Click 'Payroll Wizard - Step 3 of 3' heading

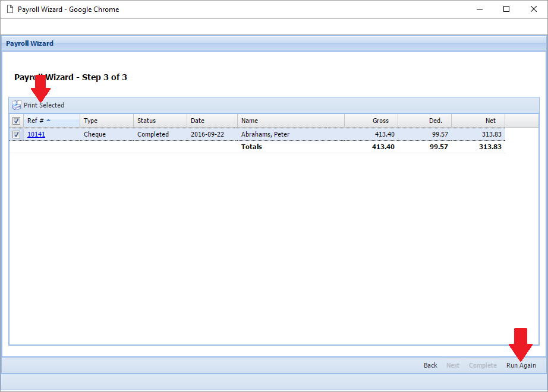(x=71, y=77)
